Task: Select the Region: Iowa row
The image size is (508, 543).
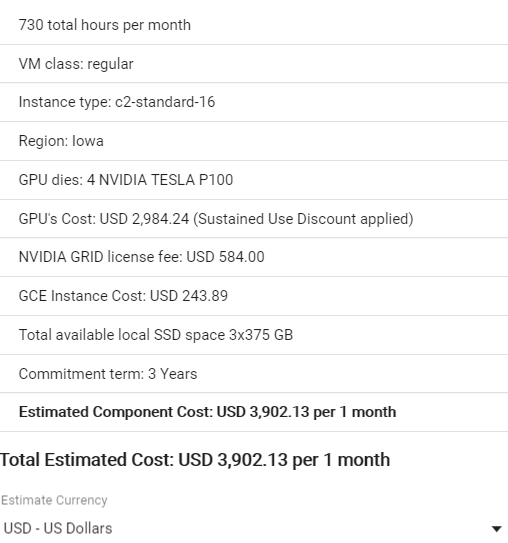Action: [254, 141]
